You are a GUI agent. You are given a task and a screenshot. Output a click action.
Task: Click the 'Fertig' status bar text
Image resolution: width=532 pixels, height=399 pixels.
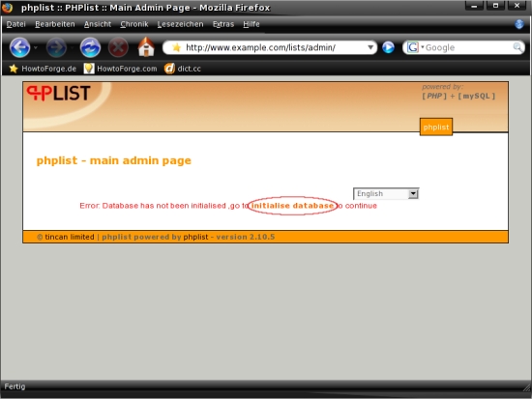15,386
